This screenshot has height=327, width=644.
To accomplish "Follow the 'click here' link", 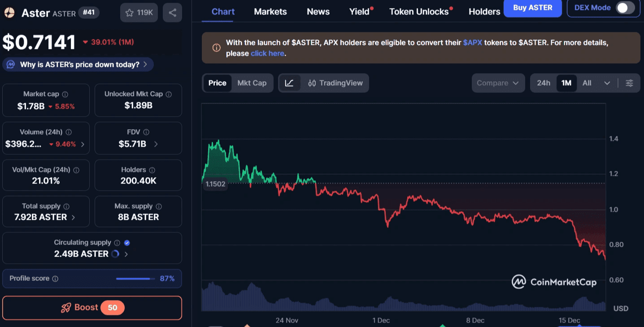I will click(267, 53).
